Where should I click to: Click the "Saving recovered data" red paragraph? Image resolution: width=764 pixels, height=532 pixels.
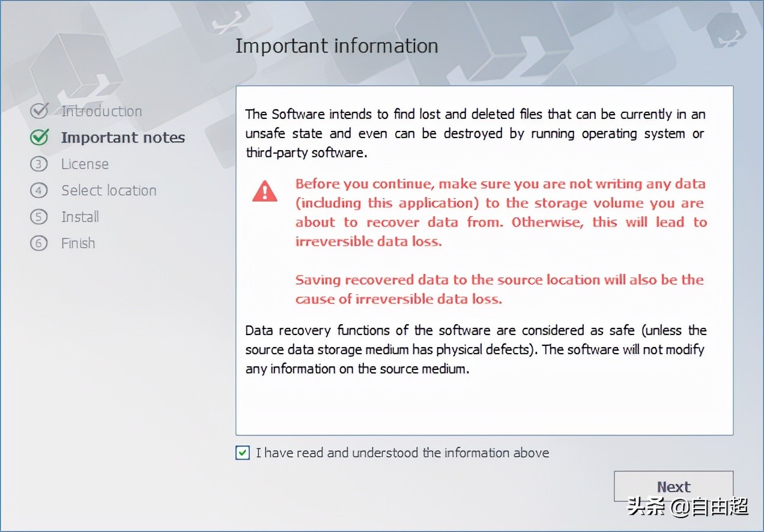(x=499, y=289)
